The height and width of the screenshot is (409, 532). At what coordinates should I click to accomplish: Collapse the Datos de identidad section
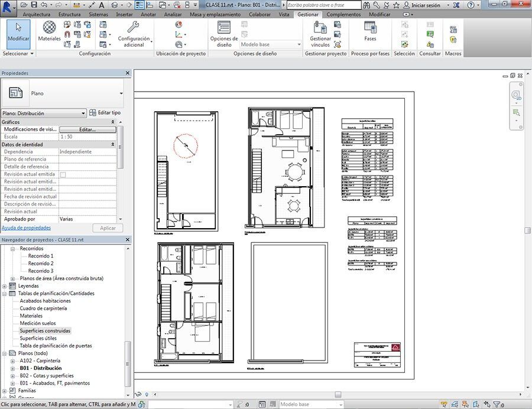point(113,144)
